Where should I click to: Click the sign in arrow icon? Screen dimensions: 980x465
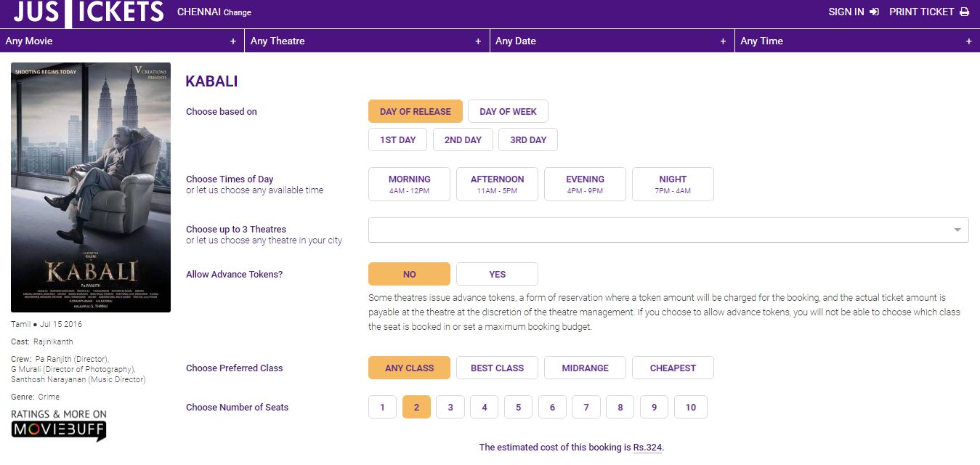click(x=874, y=12)
